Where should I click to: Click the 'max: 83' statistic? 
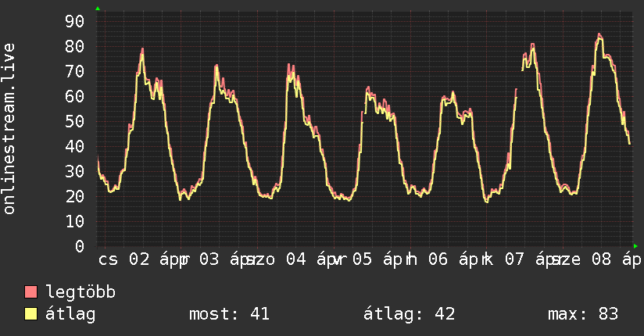pyautogui.click(x=583, y=314)
